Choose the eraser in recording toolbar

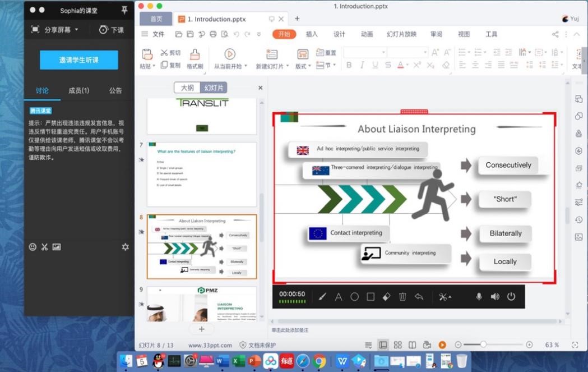[386, 297]
